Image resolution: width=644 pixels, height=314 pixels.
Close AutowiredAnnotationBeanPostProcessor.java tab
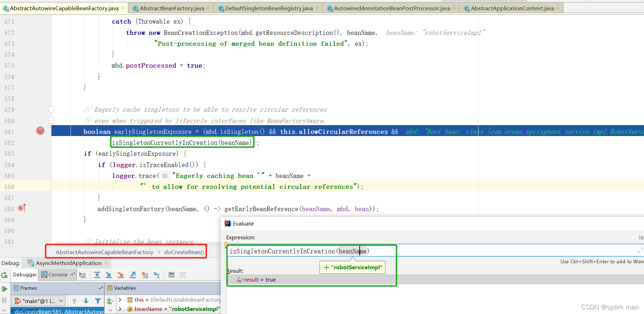(x=454, y=8)
